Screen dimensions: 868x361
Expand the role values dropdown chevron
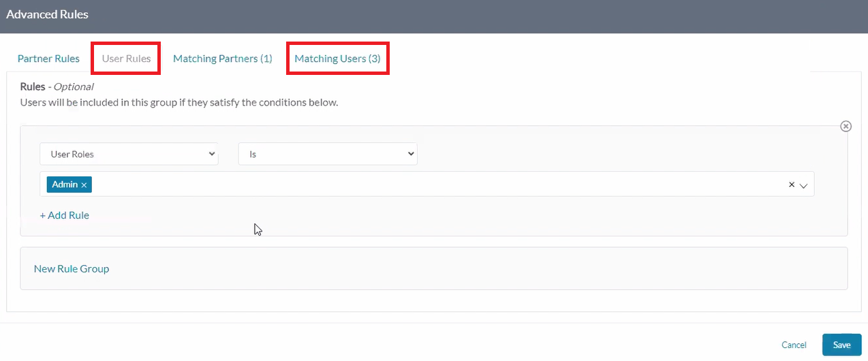click(803, 185)
